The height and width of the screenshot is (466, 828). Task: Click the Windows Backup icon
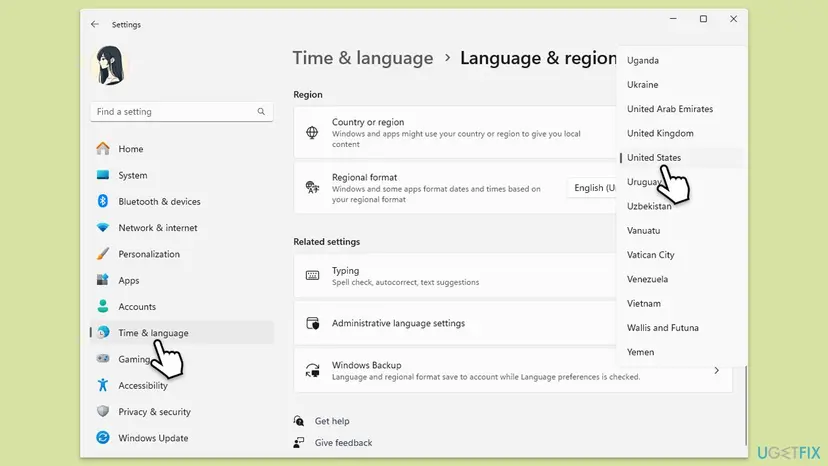point(312,370)
